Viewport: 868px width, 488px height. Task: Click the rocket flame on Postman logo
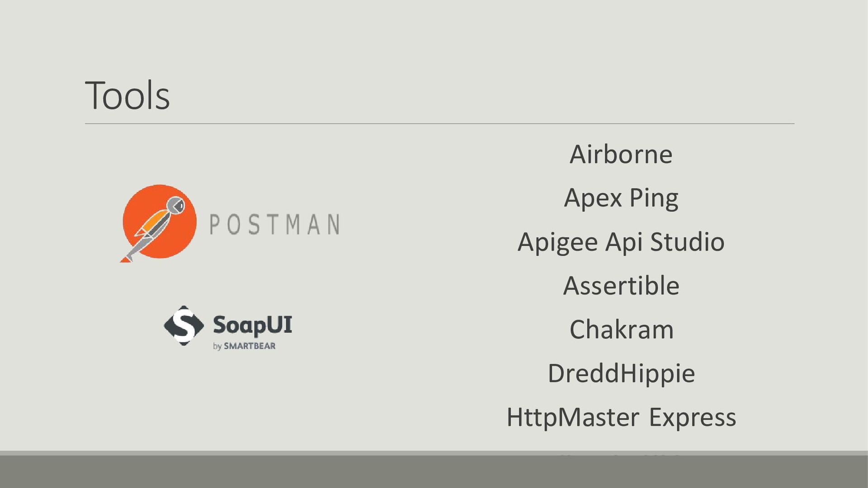pos(125,259)
